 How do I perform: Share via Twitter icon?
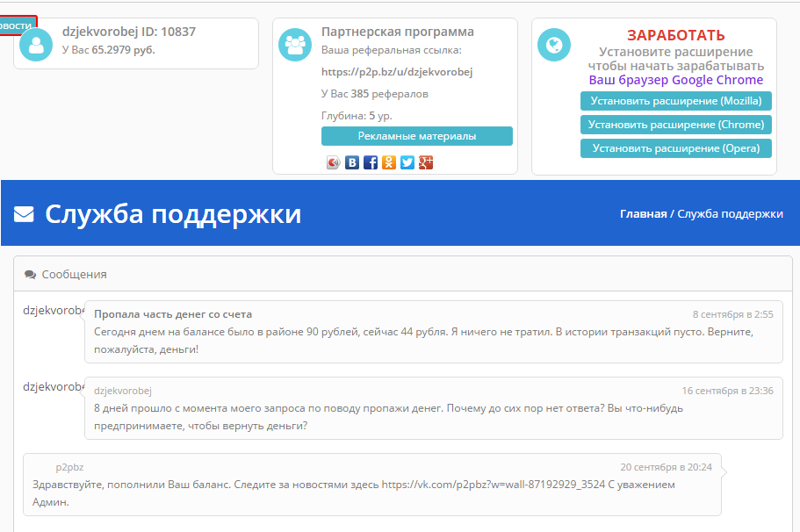407,162
